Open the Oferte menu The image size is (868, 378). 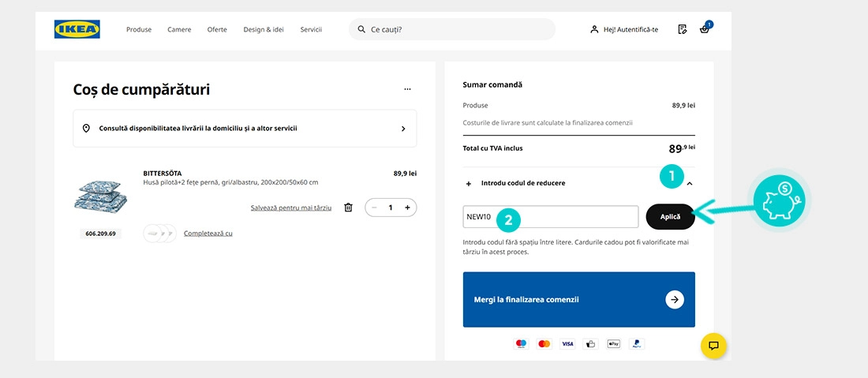coord(217,29)
